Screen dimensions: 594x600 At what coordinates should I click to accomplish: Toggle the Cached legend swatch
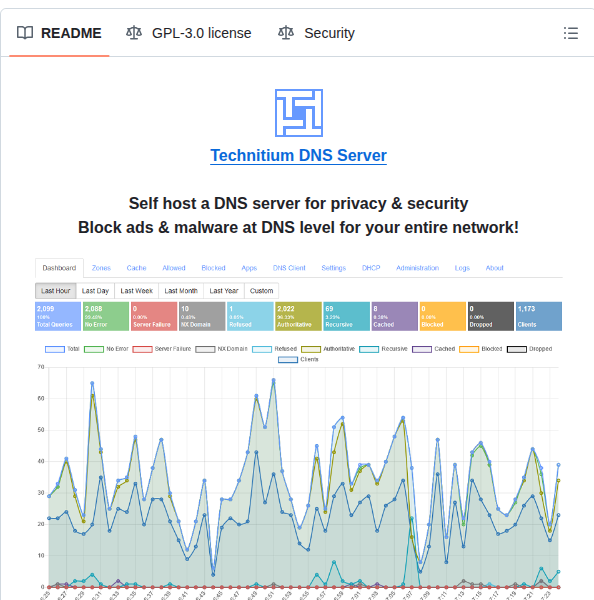click(x=422, y=349)
